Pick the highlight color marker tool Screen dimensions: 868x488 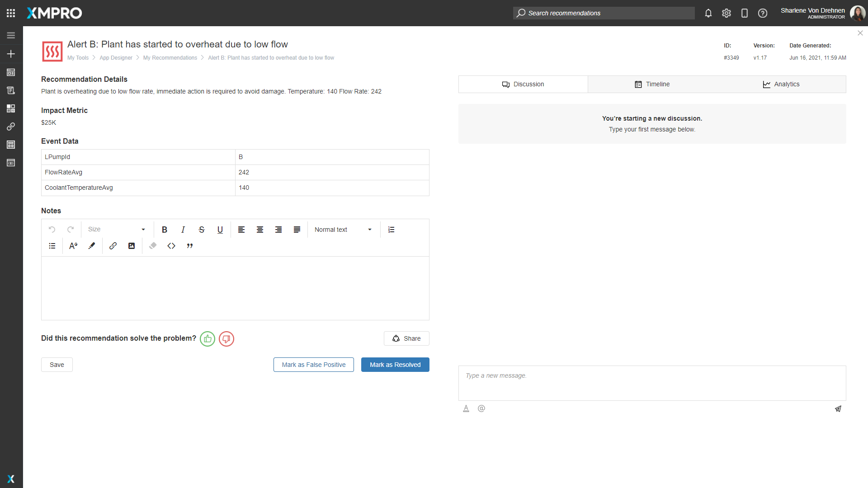coord(92,246)
